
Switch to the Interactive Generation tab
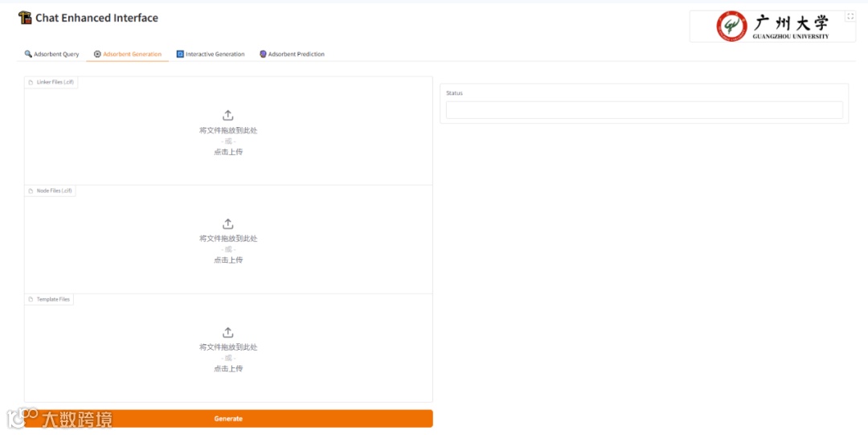tap(211, 54)
